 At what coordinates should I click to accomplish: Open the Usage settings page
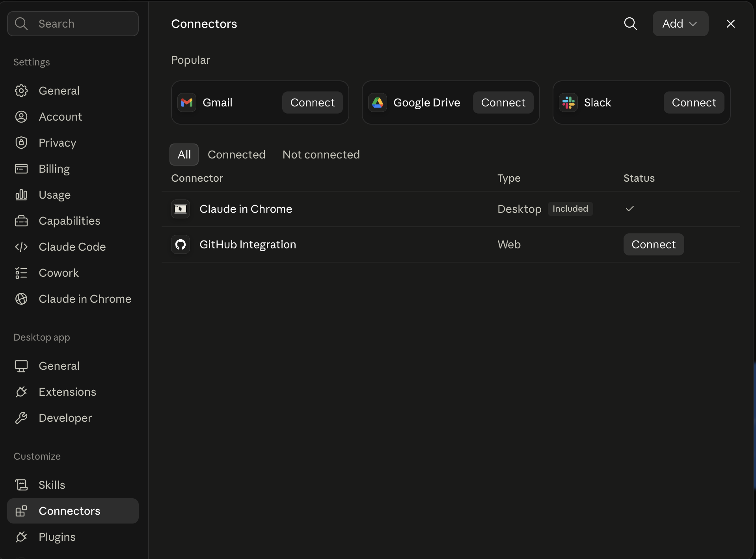(73, 195)
